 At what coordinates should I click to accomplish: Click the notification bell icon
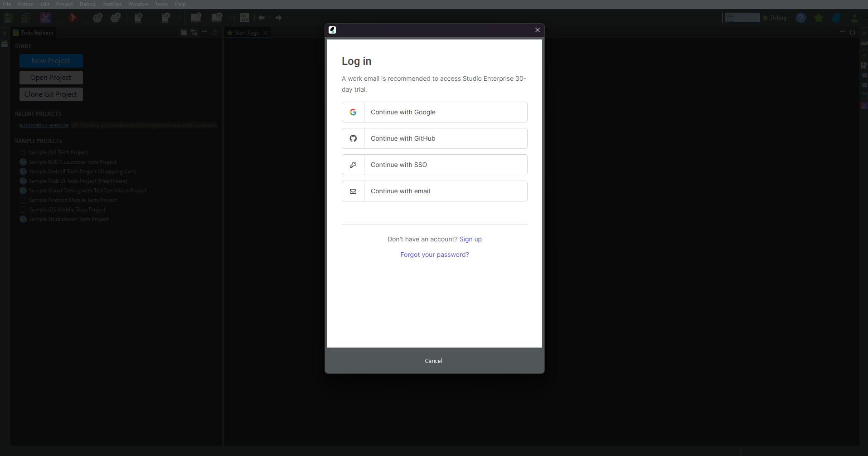coord(836,18)
